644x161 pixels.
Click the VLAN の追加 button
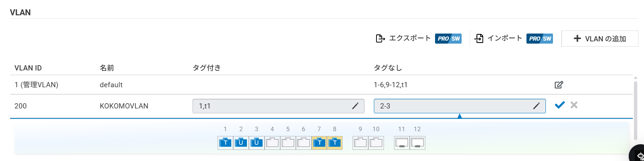tap(600, 39)
